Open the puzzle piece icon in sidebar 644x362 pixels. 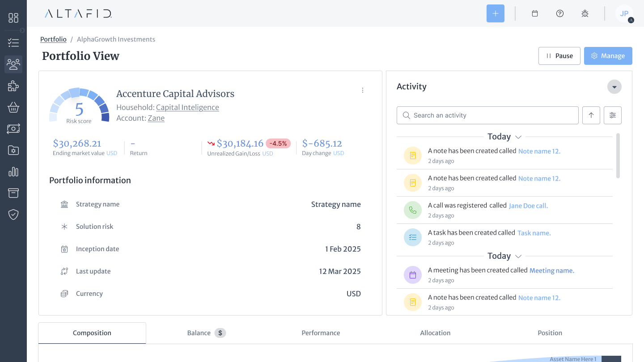point(13,86)
